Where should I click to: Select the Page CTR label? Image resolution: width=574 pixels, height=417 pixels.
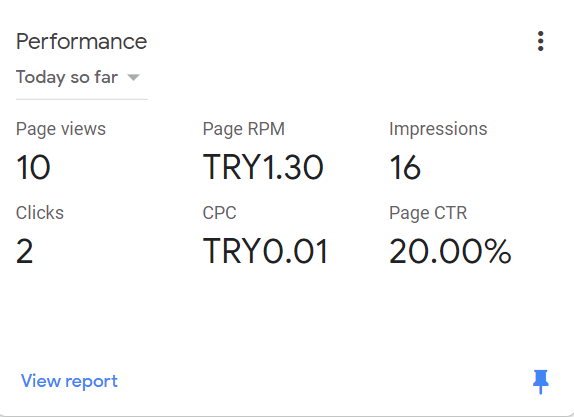(428, 213)
